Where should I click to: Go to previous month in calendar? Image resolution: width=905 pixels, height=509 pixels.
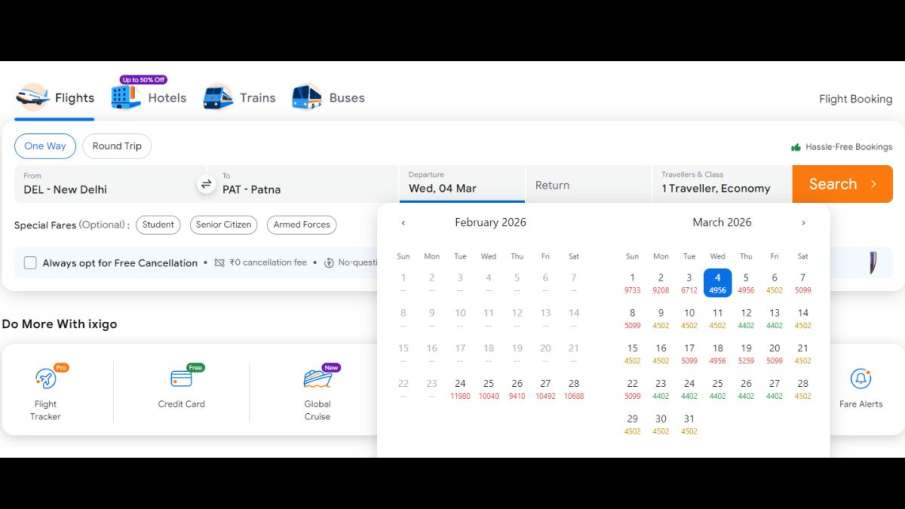(403, 223)
